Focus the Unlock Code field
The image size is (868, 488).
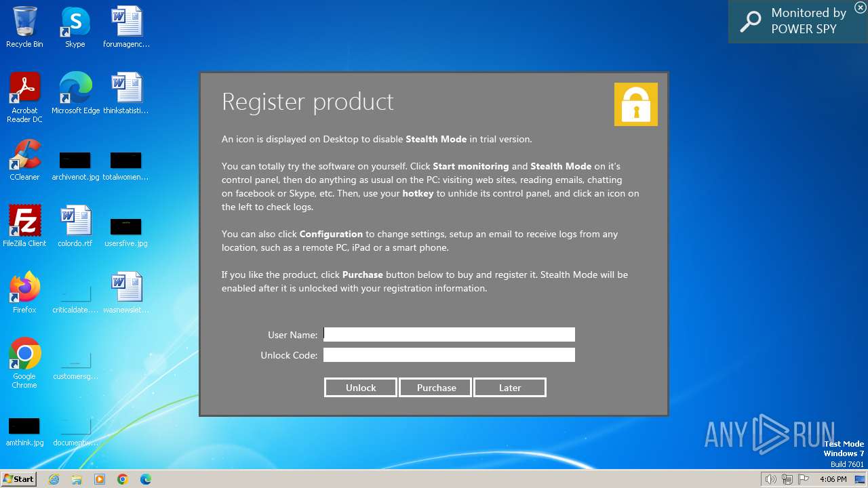coord(449,354)
